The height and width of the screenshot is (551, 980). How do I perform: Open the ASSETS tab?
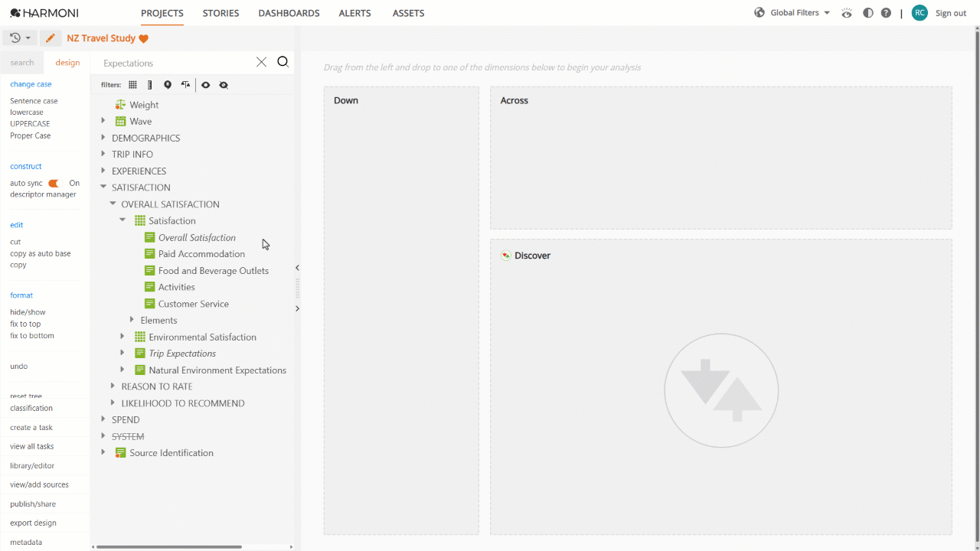(x=408, y=13)
